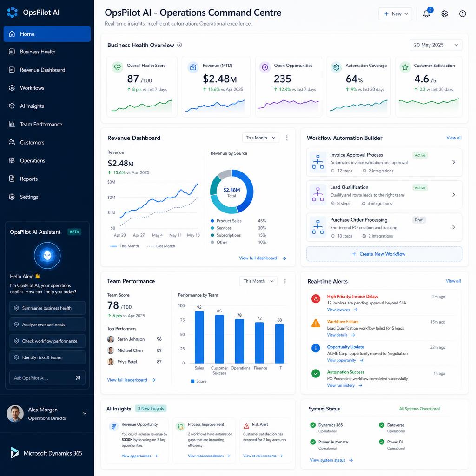Expand the Alex Morgan profile menu
476x476 pixels.
pos(85,413)
